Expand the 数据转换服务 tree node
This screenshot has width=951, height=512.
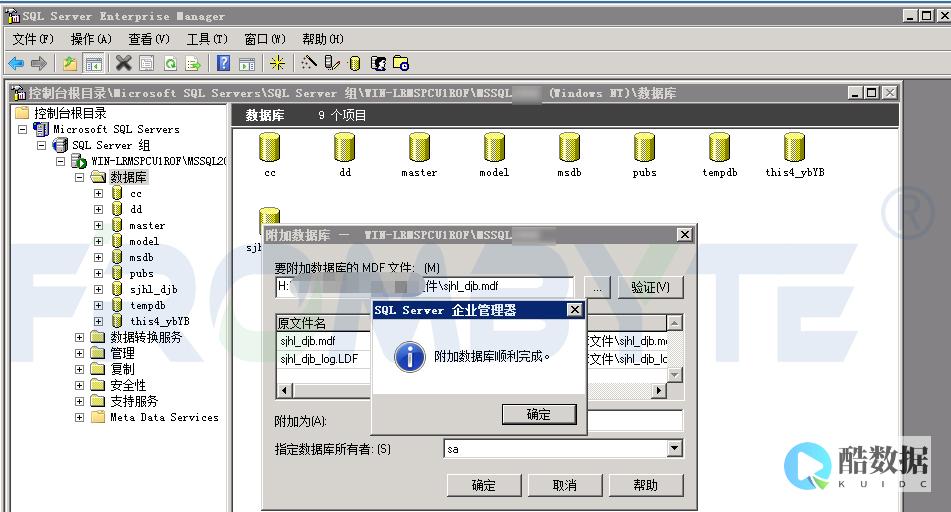click(x=79, y=337)
